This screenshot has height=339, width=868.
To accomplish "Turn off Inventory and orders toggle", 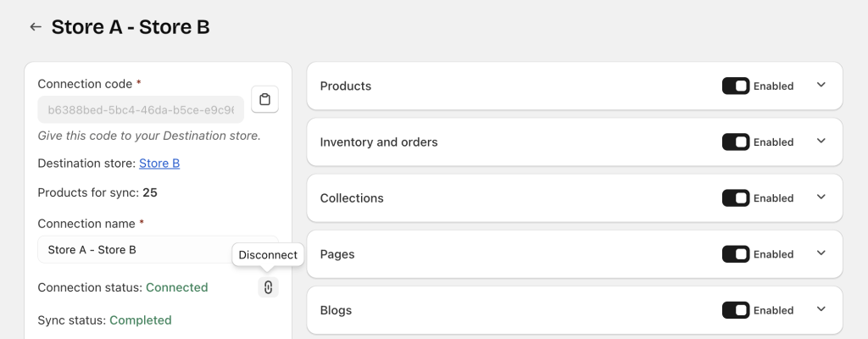I will tap(735, 142).
